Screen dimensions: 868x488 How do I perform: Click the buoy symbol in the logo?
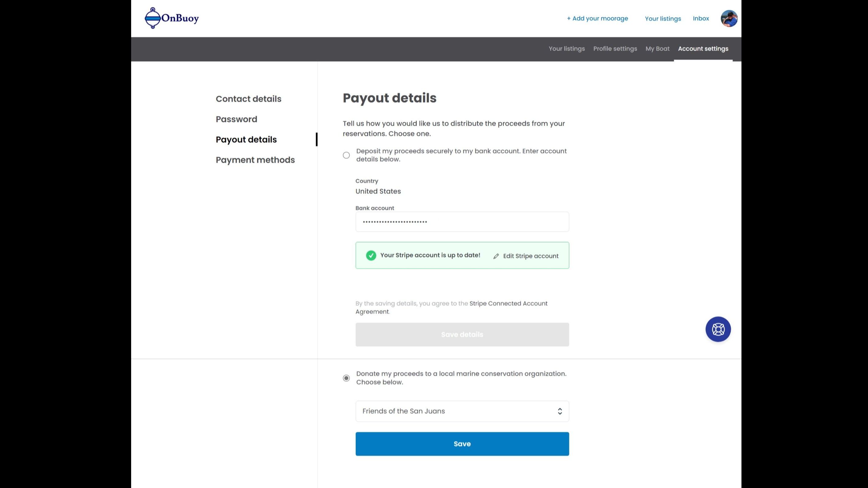(153, 18)
